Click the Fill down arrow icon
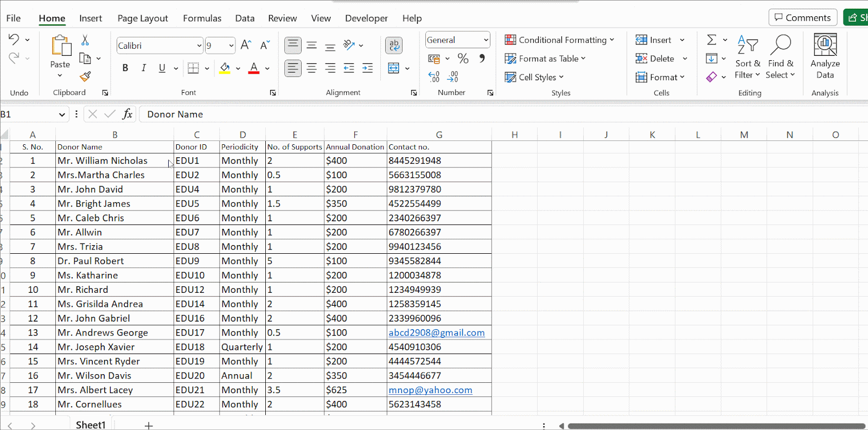Screen dimensions: 868x430 tap(711, 58)
